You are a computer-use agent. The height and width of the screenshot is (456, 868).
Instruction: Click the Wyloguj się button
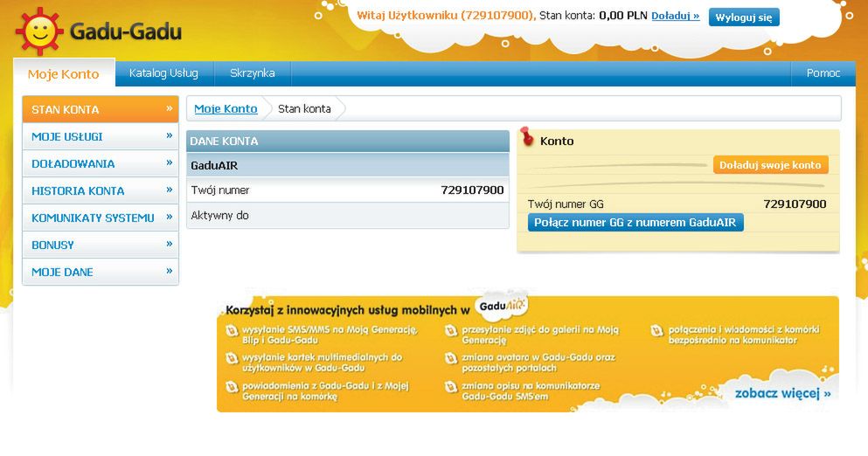click(744, 17)
